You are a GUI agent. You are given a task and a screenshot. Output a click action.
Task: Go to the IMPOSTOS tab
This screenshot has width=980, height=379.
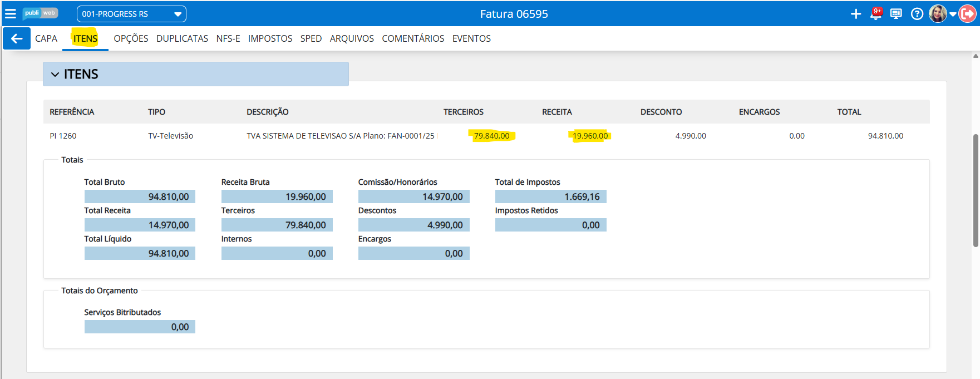pyautogui.click(x=270, y=38)
